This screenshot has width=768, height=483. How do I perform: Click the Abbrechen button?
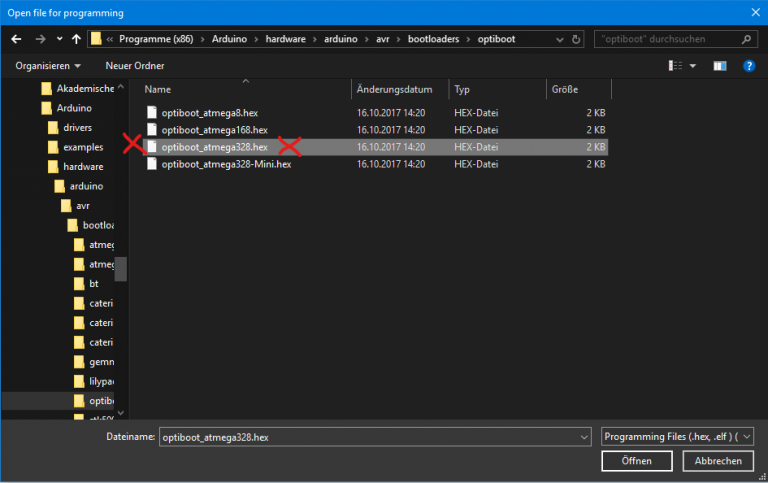(x=718, y=461)
